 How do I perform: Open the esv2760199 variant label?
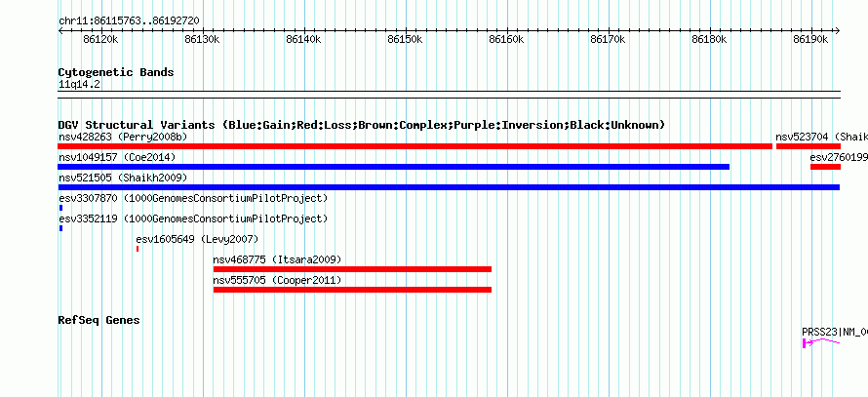839,157
